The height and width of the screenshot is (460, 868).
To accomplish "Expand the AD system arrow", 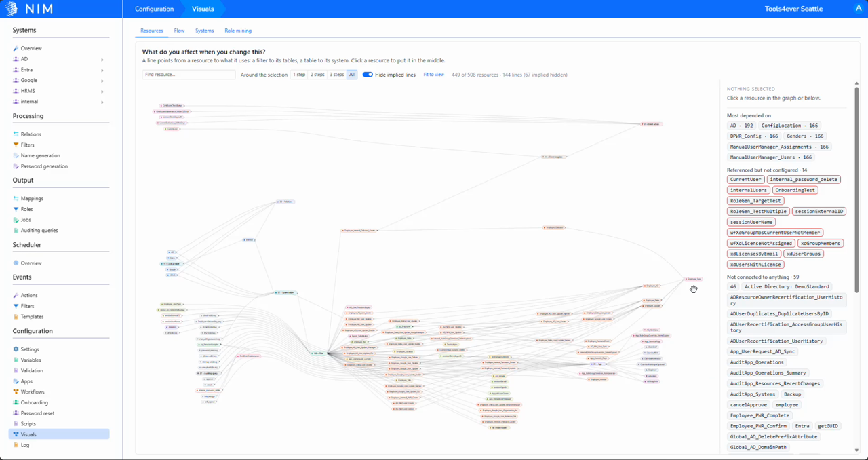I will (102, 59).
